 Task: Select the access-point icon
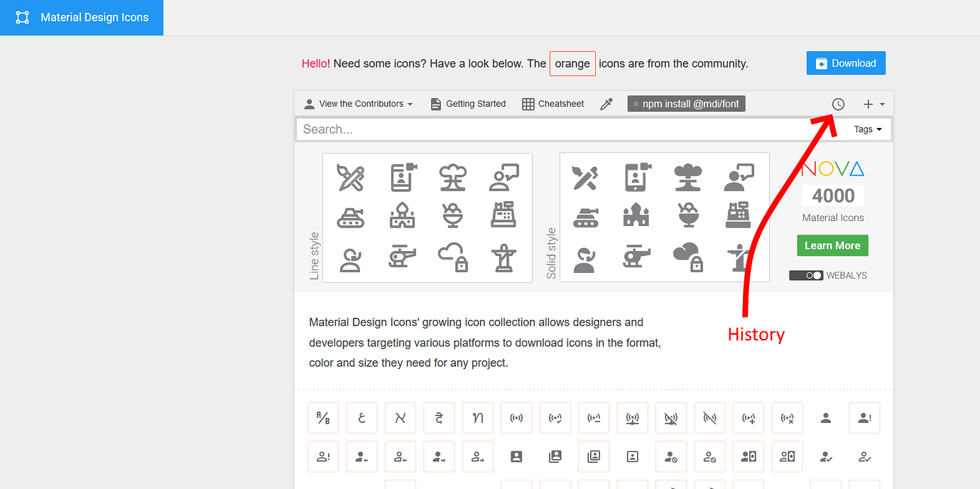click(x=516, y=418)
